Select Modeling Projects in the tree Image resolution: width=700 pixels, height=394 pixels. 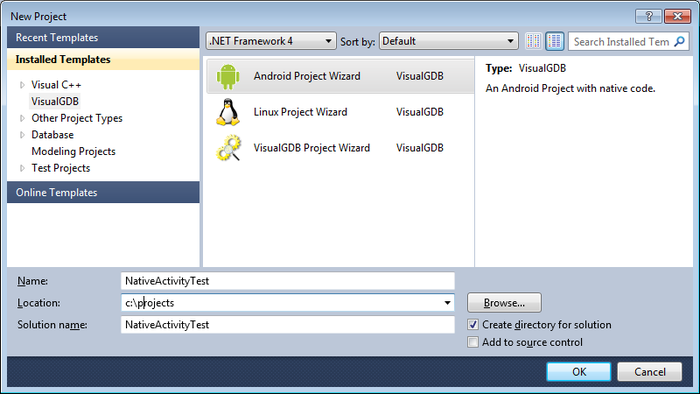click(x=73, y=152)
